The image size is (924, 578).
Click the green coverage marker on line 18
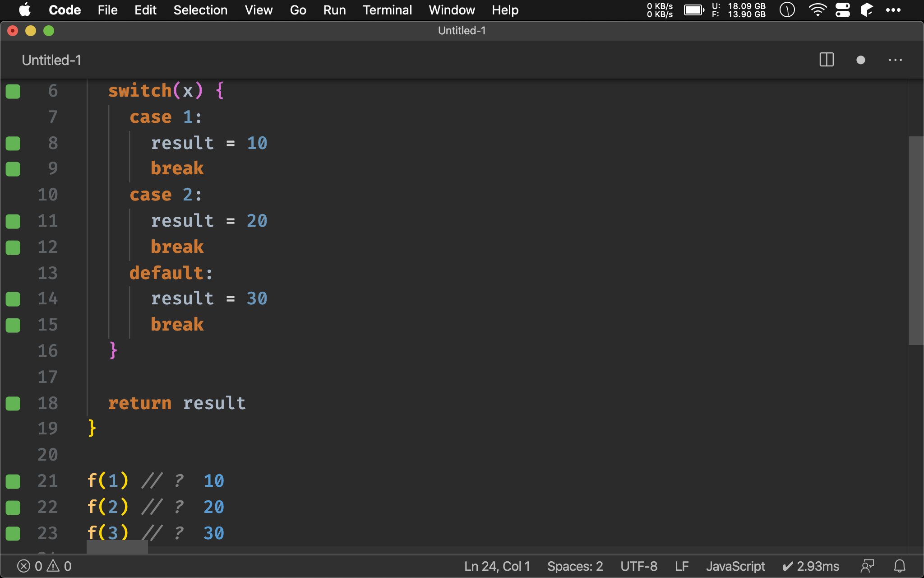pyautogui.click(x=13, y=403)
